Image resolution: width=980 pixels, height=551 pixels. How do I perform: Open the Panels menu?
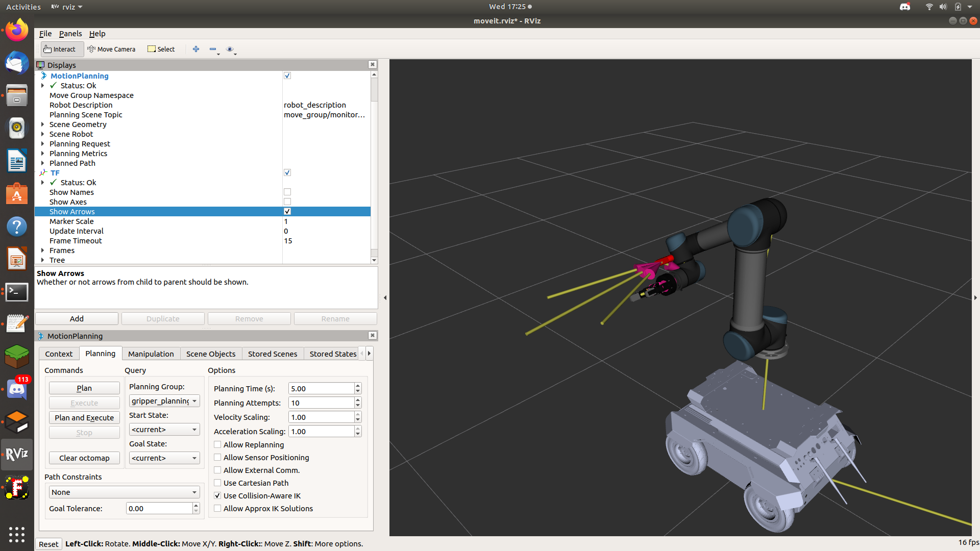pos(70,34)
